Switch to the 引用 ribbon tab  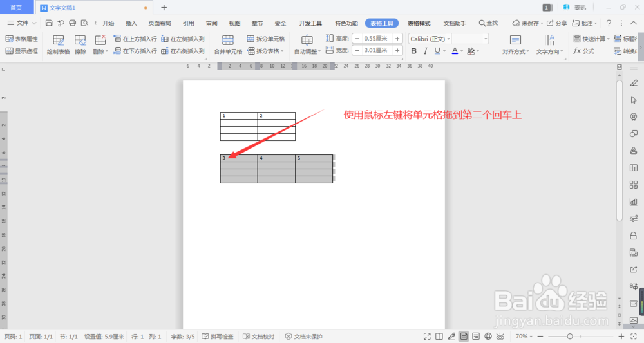pos(189,23)
